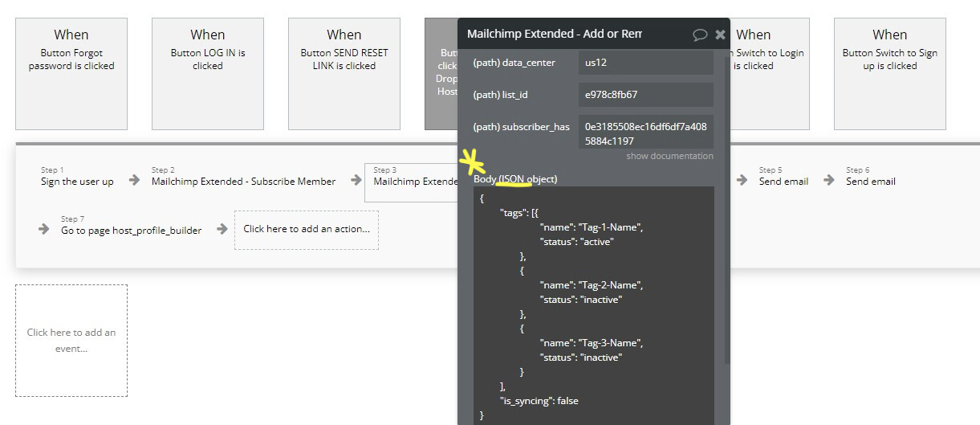Click the "Tag-1-Name" text in JSON body
This screenshot has width=980, height=425.
(x=610, y=227)
